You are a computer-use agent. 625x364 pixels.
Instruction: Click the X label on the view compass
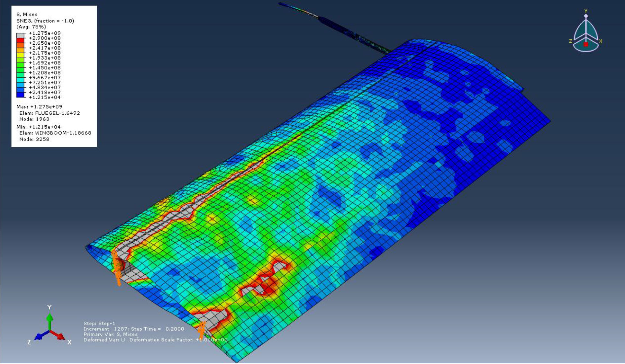tap(601, 41)
